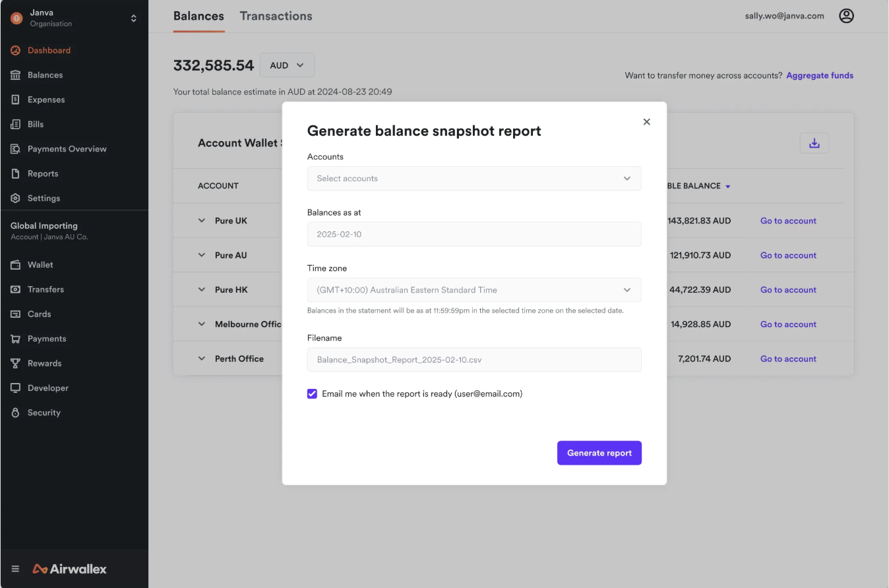Click the download report icon
Viewport: 889px width, 588px height.
[x=814, y=143]
